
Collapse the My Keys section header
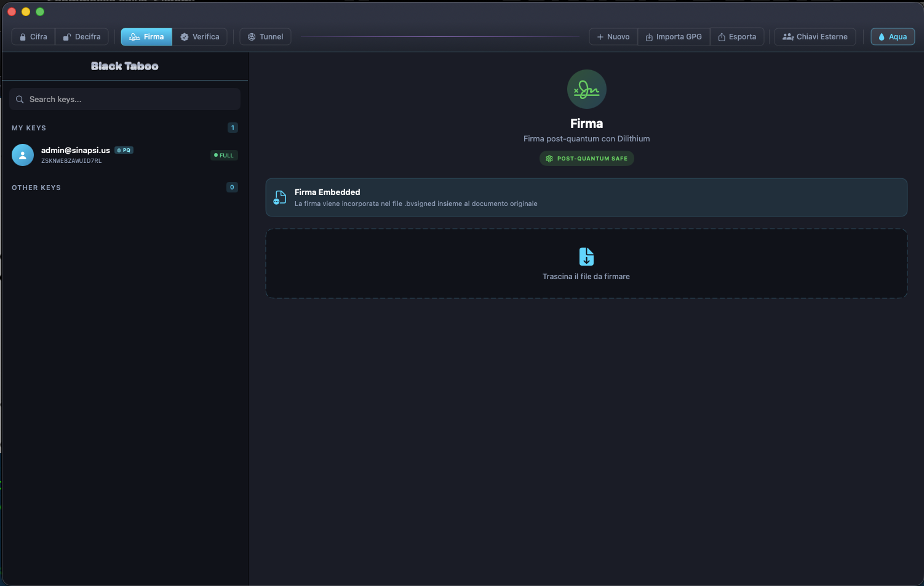coord(29,128)
